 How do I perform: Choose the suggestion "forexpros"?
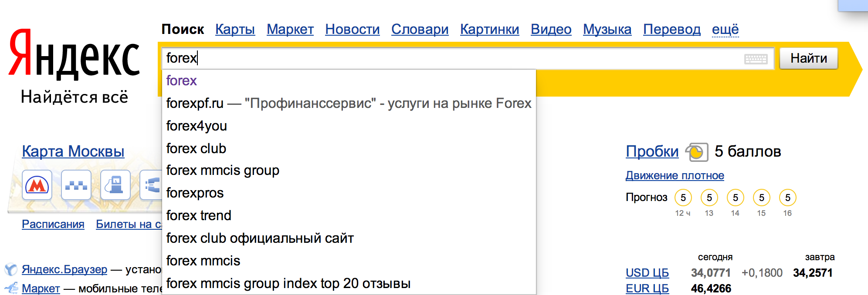(349, 193)
